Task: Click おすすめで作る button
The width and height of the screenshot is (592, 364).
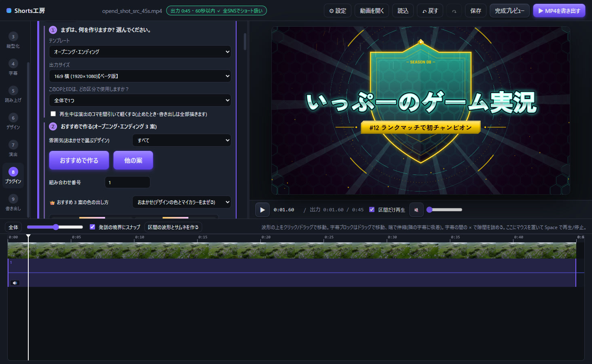Action: [79, 160]
